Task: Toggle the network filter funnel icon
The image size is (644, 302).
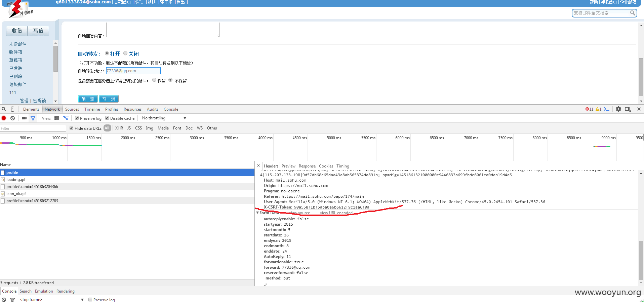Action: (33, 118)
